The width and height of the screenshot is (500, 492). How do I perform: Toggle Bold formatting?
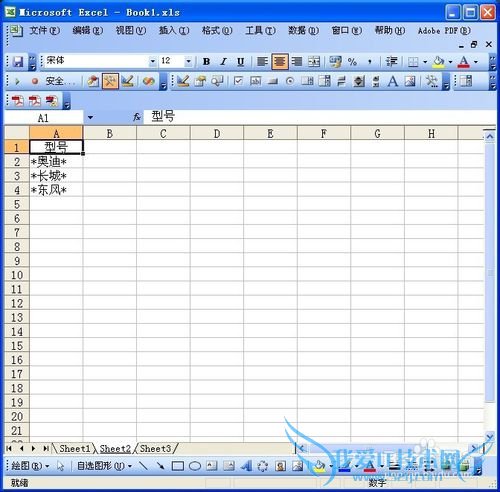pyautogui.click(x=206, y=62)
